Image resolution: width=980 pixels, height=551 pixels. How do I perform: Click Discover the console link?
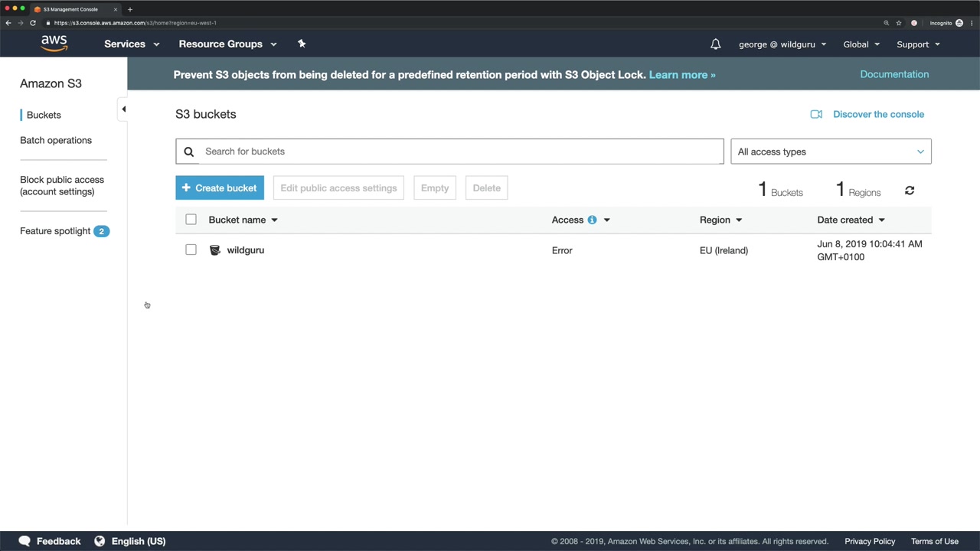point(878,114)
